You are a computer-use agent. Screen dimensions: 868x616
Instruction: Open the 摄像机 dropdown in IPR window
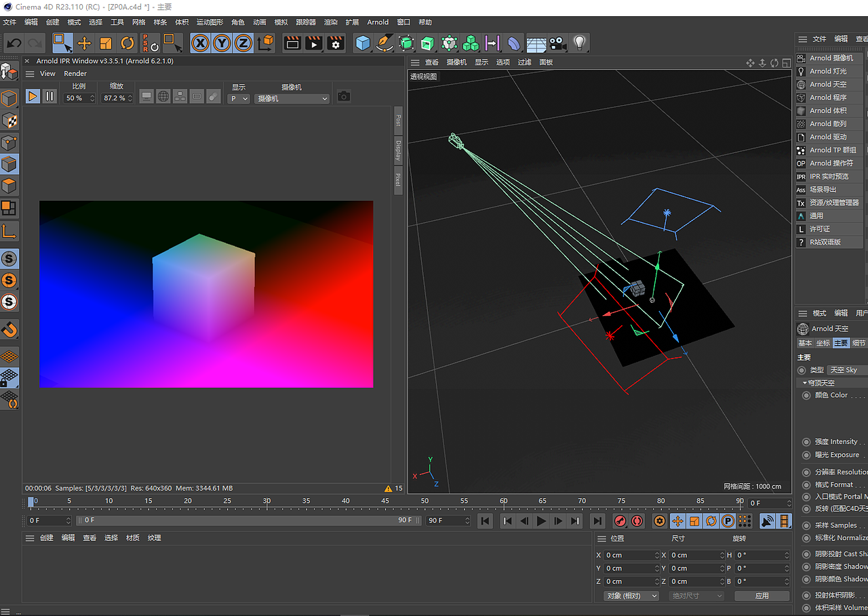(292, 98)
